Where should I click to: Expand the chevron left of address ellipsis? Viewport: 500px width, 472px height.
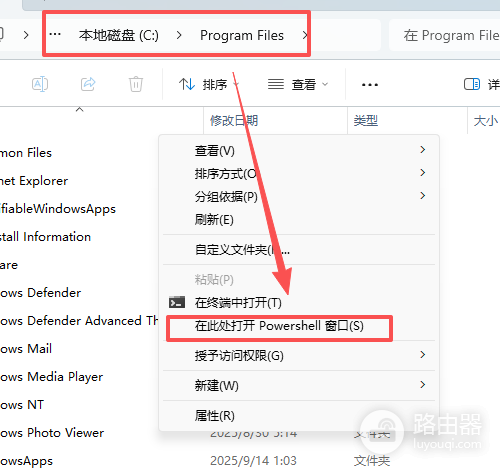point(26,35)
